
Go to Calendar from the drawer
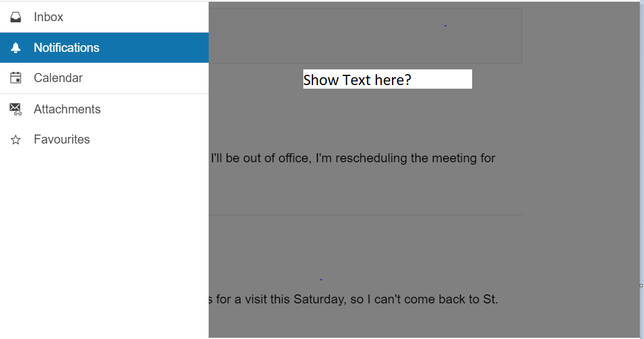click(58, 78)
